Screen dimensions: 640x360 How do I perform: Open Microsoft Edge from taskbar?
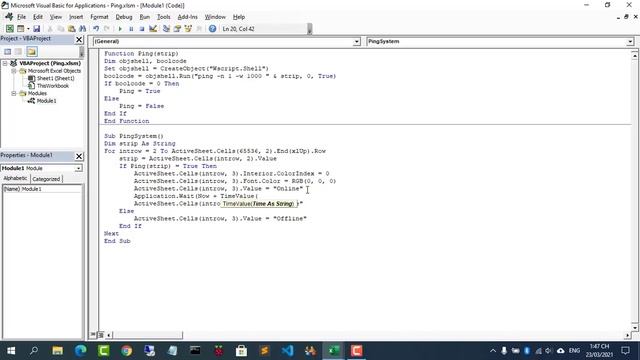click(80, 351)
